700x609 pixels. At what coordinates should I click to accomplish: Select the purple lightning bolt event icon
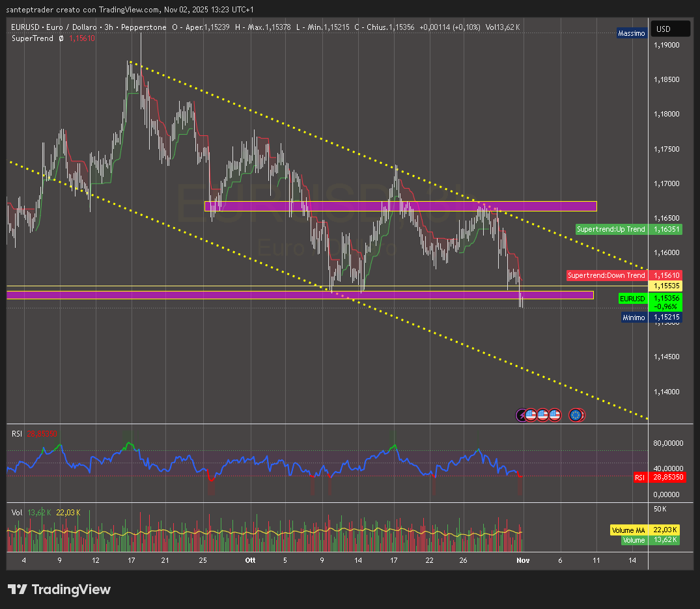tap(522, 414)
